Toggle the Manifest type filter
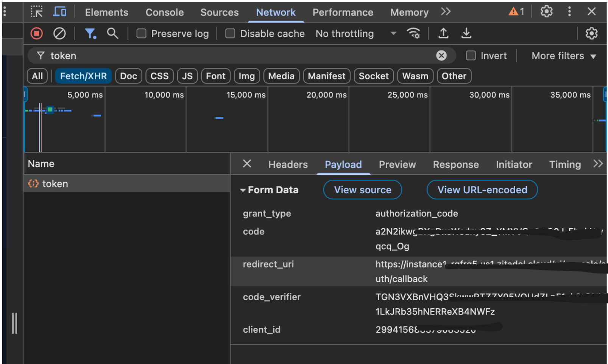Screen dimensions: 608x364 point(327,76)
